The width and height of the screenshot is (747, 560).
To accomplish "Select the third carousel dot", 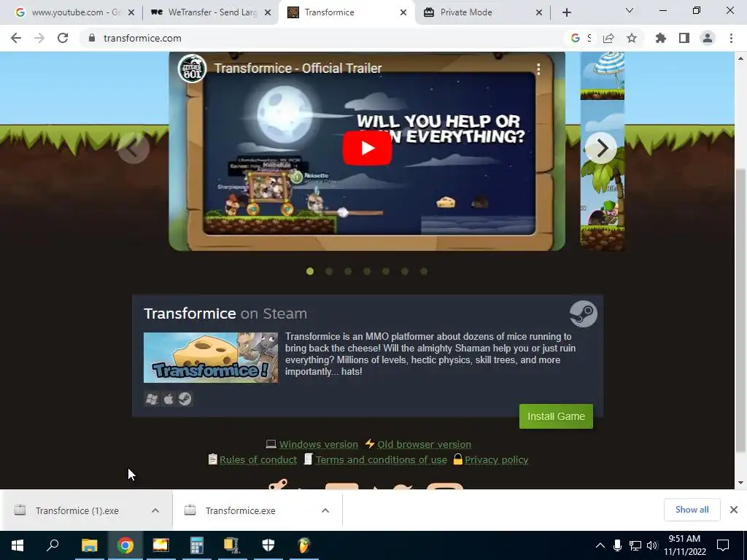I will pyautogui.click(x=348, y=271).
